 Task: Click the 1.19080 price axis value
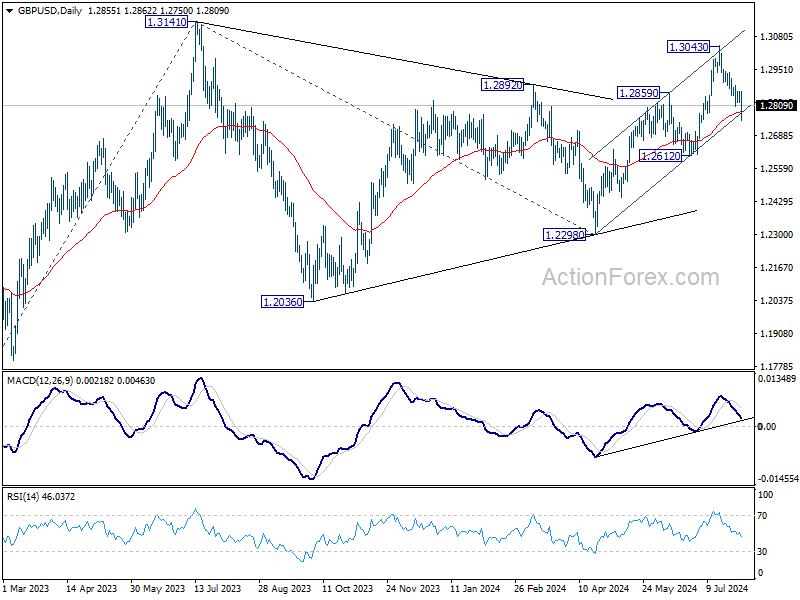(x=776, y=334)
